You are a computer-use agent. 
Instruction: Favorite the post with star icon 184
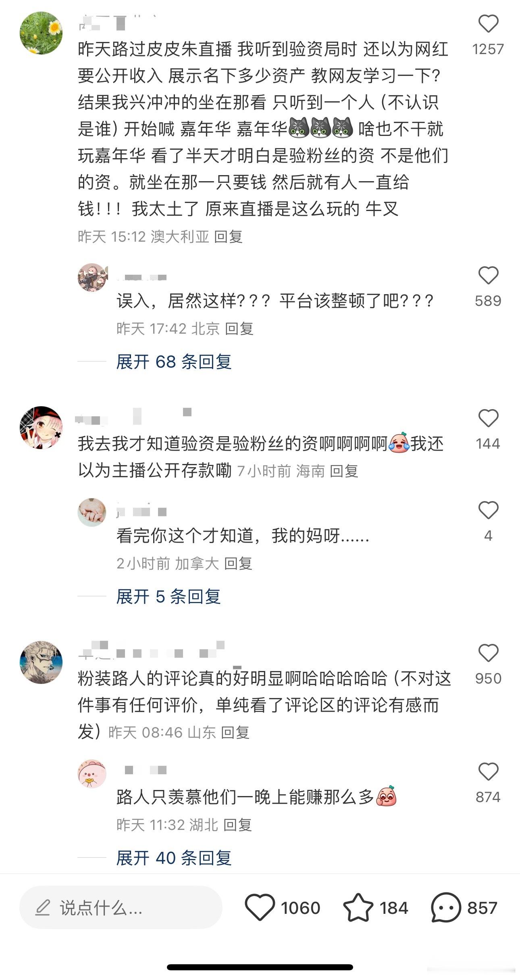pos(358,907)
